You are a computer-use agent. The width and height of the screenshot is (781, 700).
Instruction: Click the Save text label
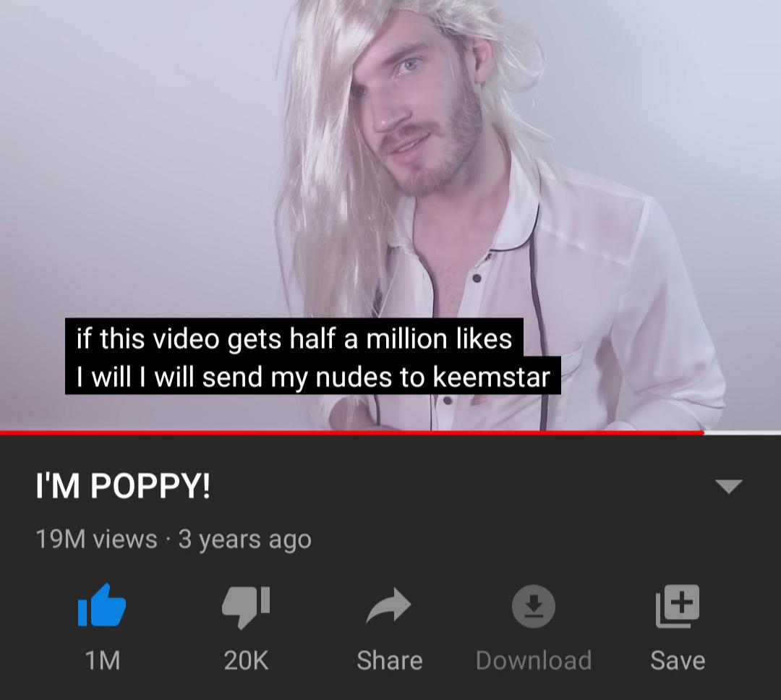(678, 661)
